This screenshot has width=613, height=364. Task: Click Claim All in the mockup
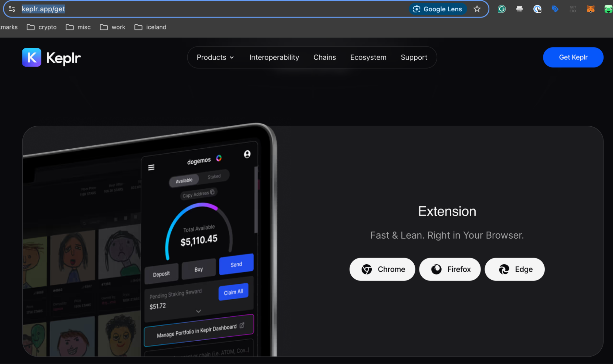(x=233, y=292)
